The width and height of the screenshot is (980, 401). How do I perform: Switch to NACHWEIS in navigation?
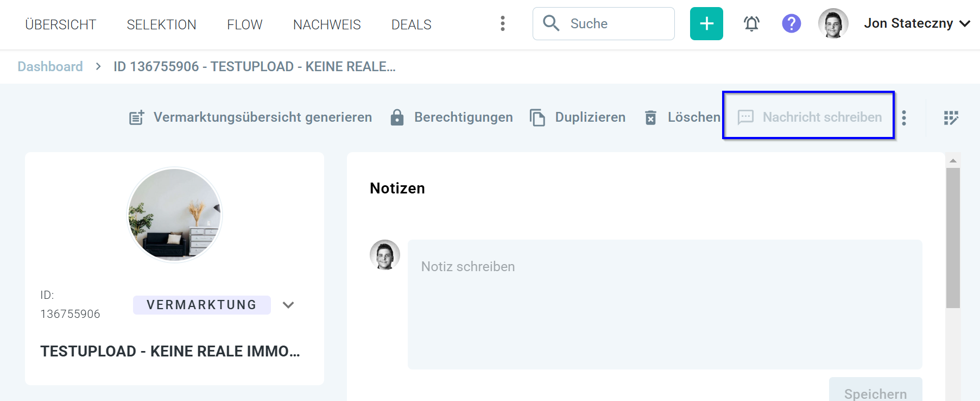[327, 24]
